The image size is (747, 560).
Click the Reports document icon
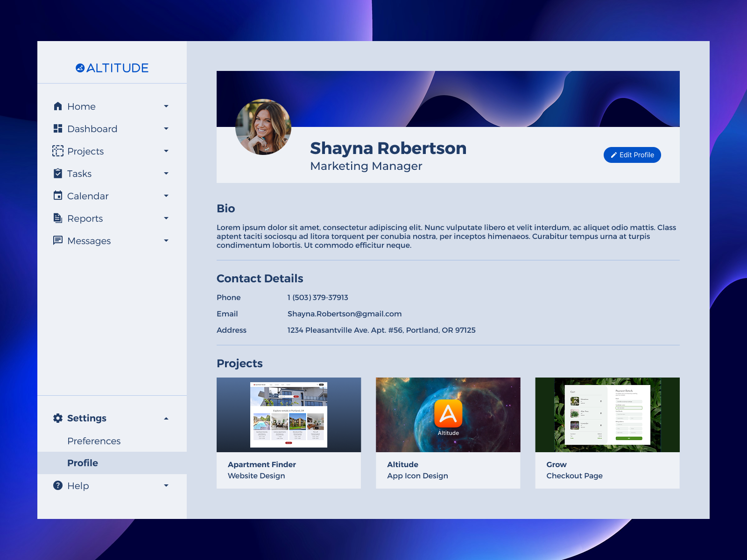coord(57,218)
